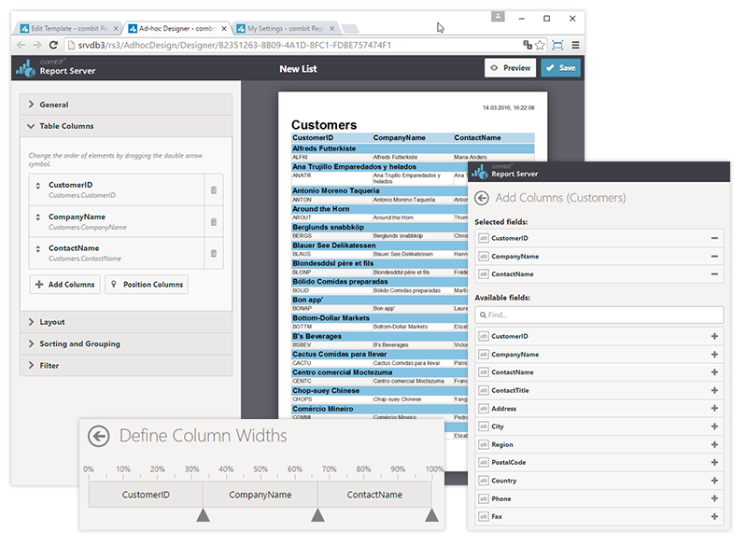This screenshot has width=747, height=560.
Task: Select the Country row in available fields
Action: coord(599,481)
